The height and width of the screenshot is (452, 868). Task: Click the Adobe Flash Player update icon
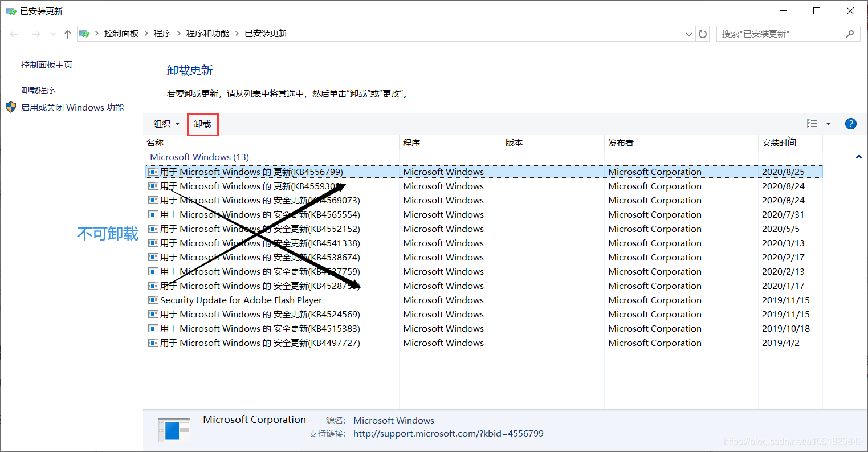pyautogui.click(x=153, y=300)
